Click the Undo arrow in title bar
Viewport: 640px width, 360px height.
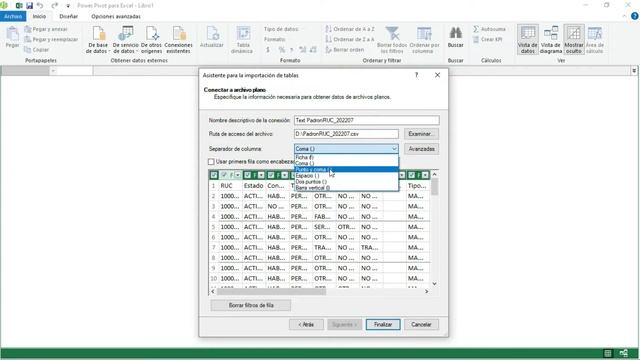tap(40, 6)
